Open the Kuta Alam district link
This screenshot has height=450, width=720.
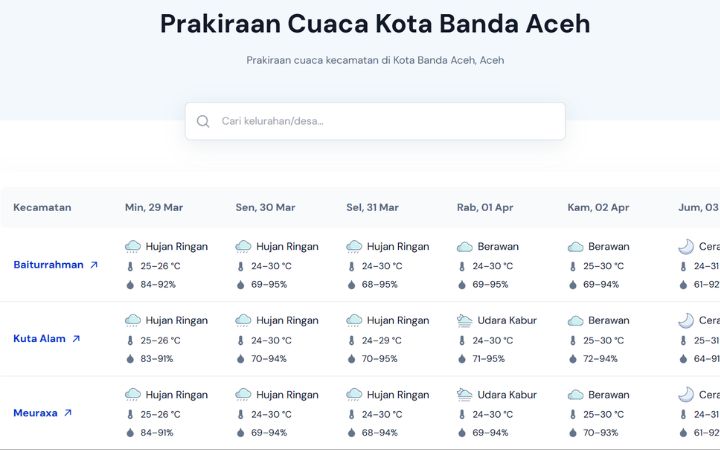(39, 339)
